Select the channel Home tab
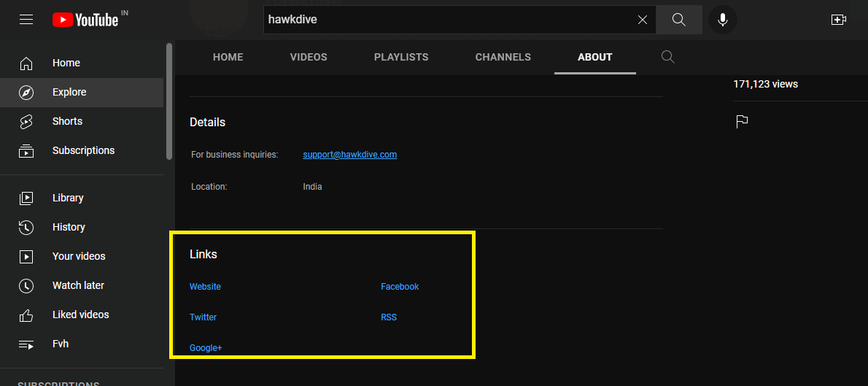This screenshot has height=386, width=868. [x=228, y=57]
